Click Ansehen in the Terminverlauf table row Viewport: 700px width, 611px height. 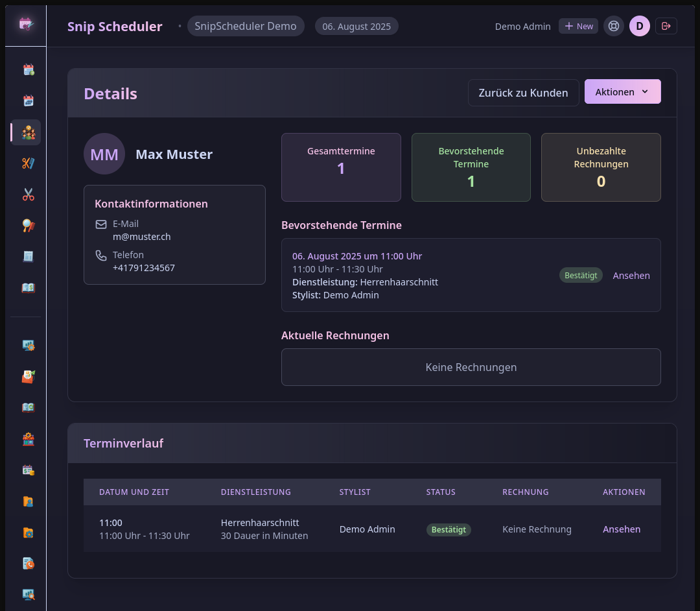[x=621, y=529]
